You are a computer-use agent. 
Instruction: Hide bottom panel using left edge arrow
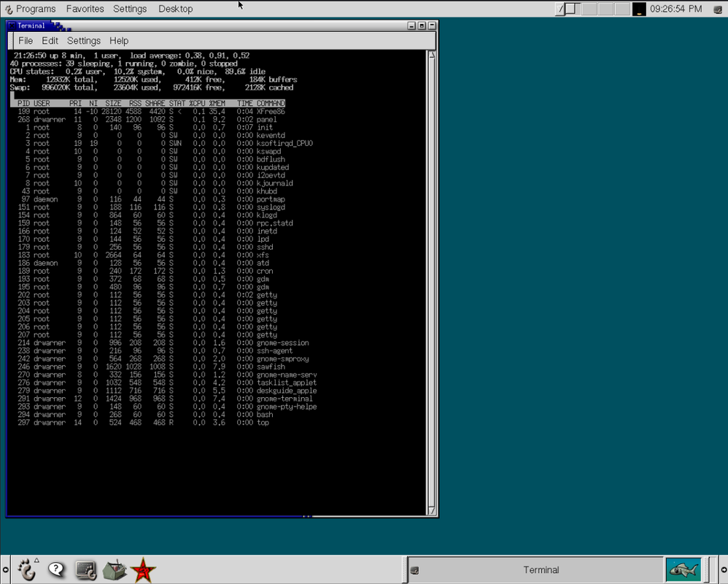tap(5, 569)
